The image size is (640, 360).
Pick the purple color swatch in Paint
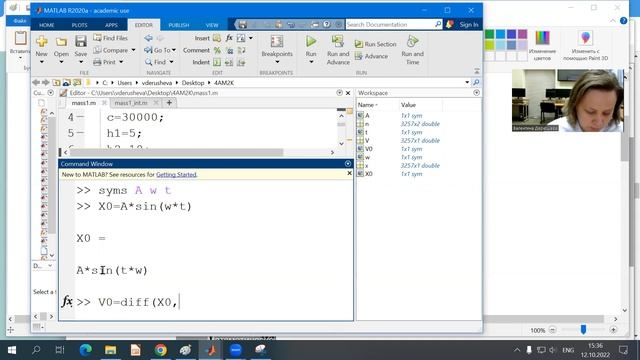(x=522, y=34)
